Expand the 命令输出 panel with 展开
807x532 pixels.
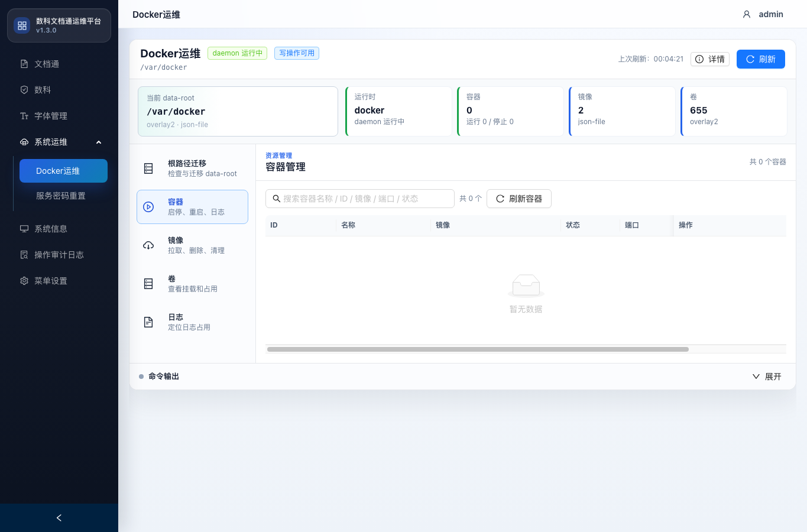click(767, 377)
